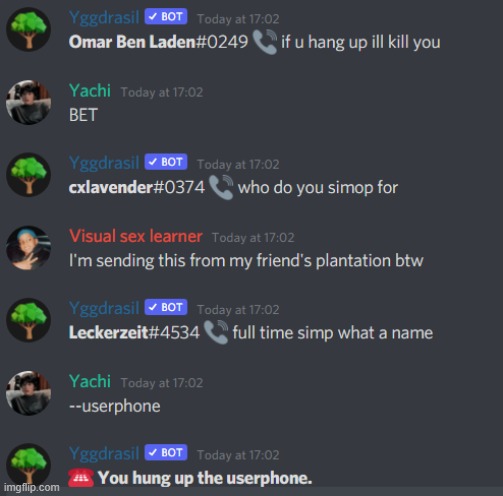Open Yachi's avatar next to BET message

click(29, 102)
